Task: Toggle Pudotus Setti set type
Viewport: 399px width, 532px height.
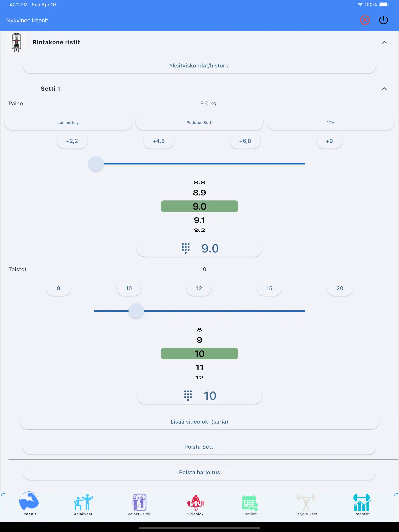Action: tap(199, 123)
